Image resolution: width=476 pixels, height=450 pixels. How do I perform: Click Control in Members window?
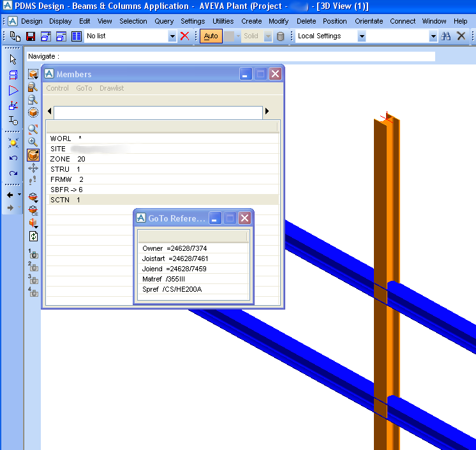click(x=57, y=88)
